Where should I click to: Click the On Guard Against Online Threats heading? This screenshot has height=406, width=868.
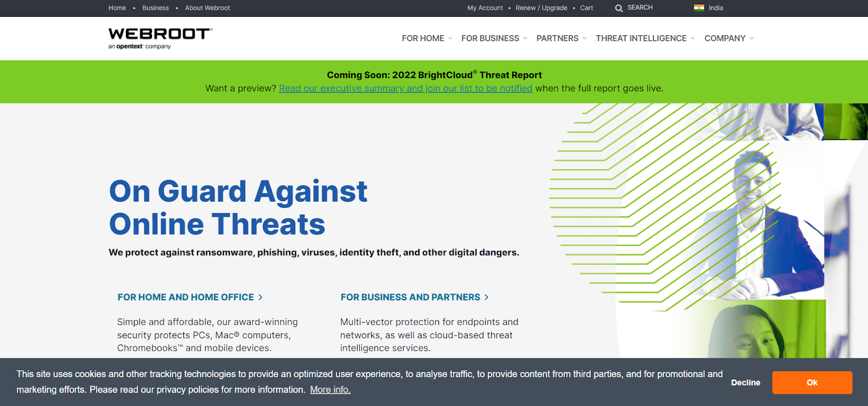(238, 208)
